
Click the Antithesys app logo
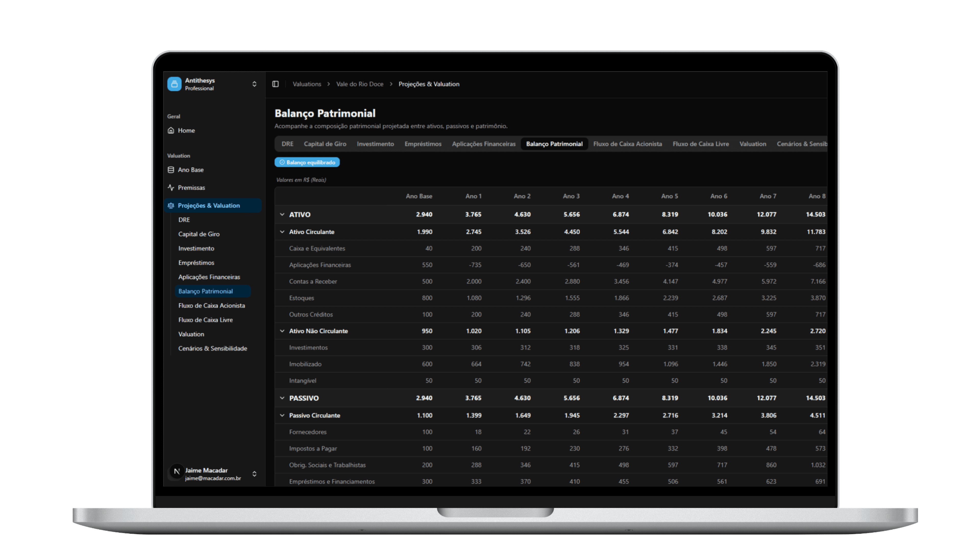coord(174,84)
